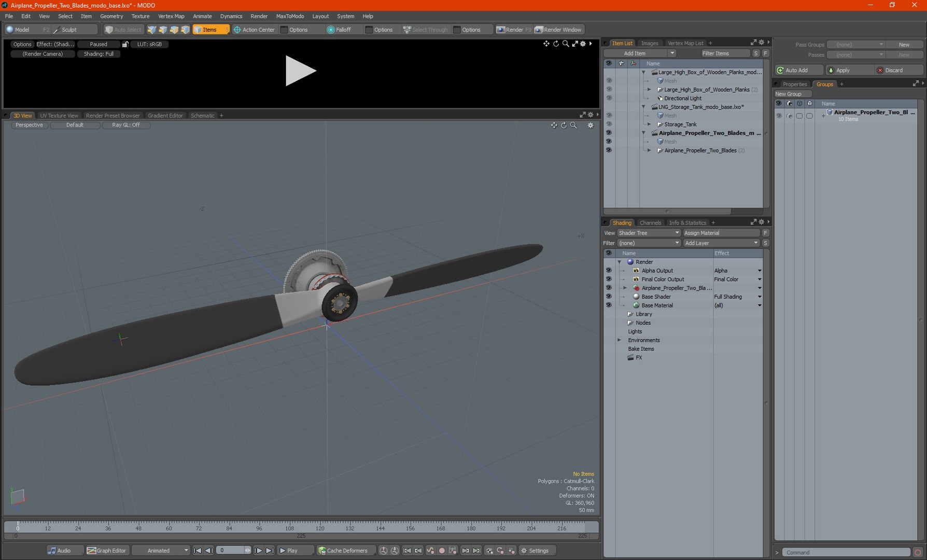Open the Texture menu

pos(141,16)
